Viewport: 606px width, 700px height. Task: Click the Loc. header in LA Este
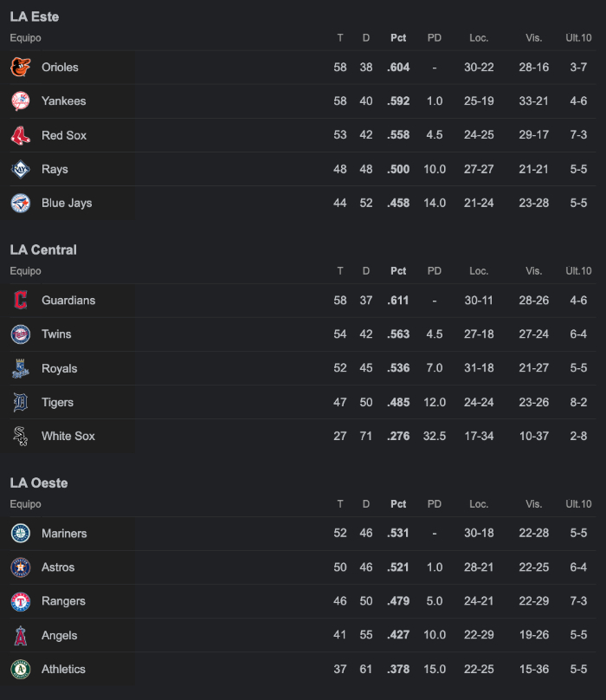pyautogui.click(x=479, y=38)
